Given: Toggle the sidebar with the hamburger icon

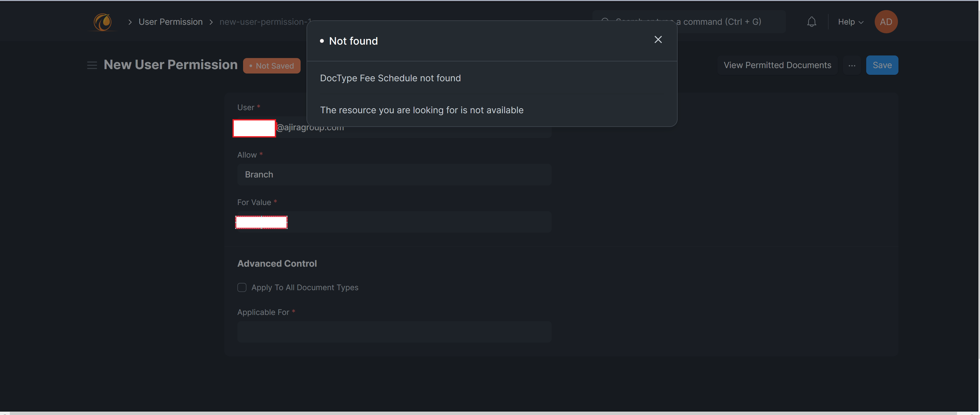Looking at the screenshot, I should 92,65.
